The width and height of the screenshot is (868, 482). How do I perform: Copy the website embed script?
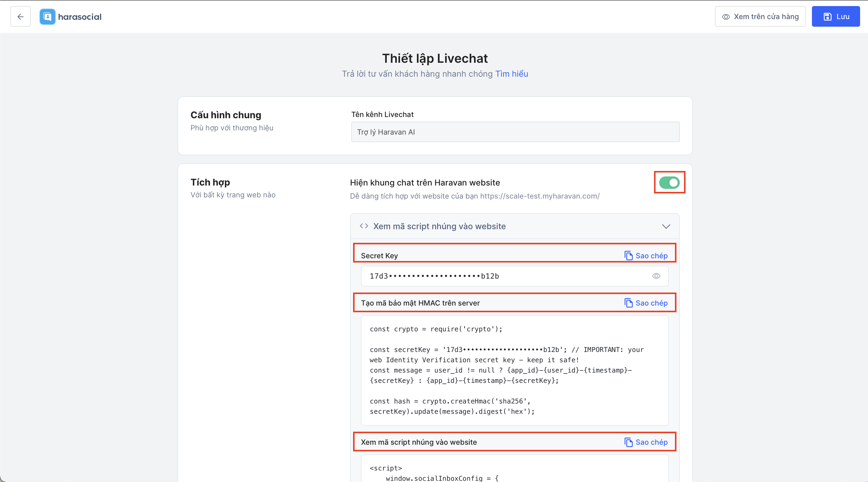pos(646,442)
